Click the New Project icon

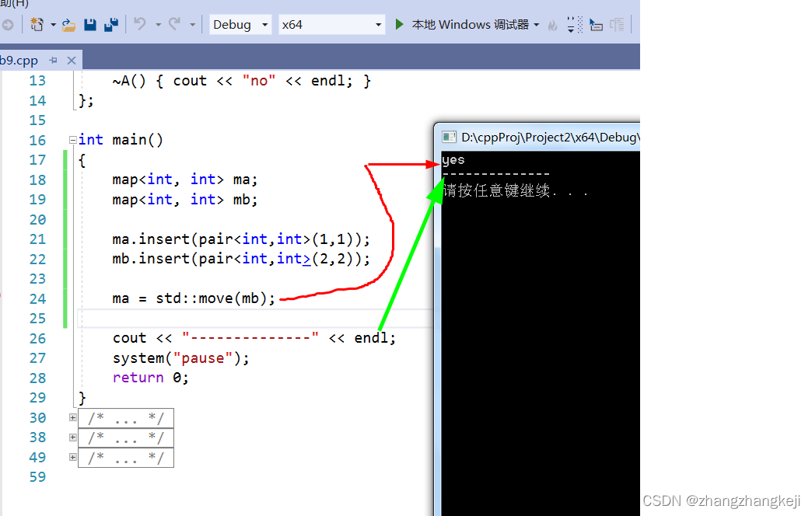[37, 24]
